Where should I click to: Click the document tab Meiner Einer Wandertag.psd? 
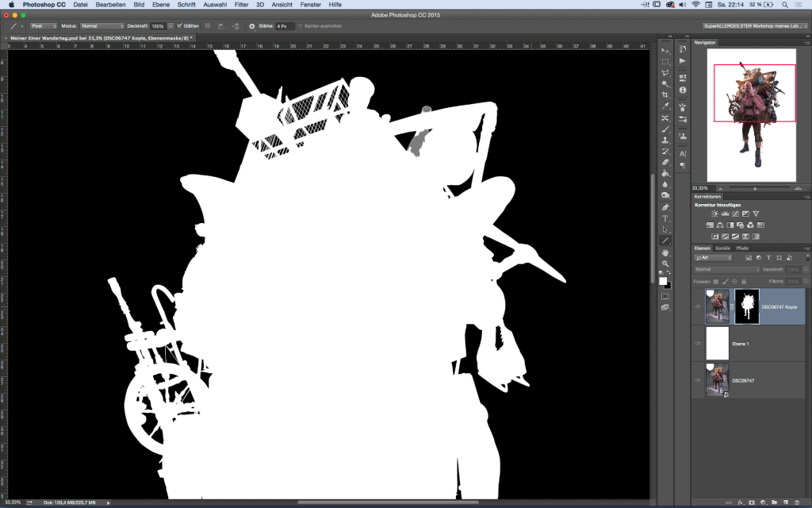[101, 38]
